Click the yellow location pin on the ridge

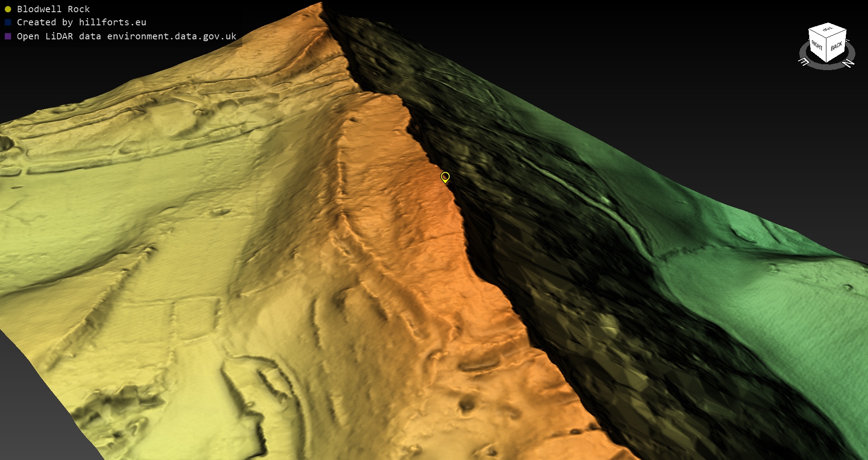pyautogui.click(x=445, y=177)
